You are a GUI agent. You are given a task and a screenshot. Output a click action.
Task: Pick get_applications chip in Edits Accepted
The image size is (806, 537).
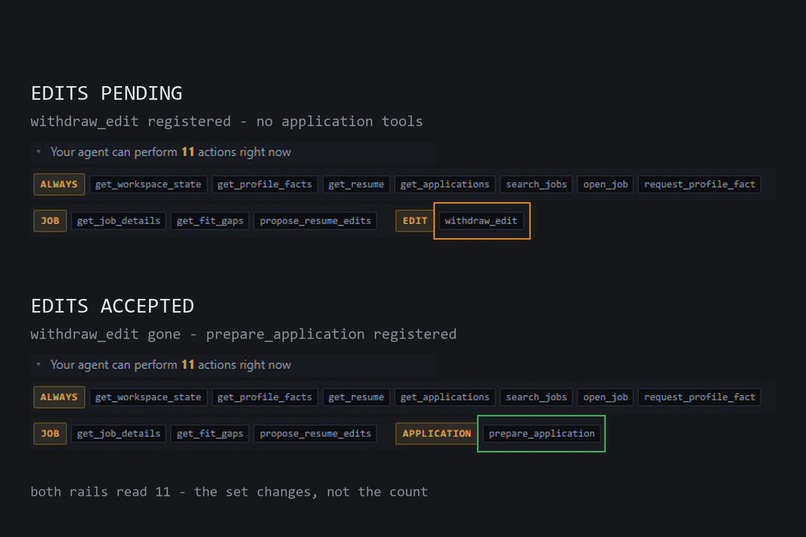(445, 397)
